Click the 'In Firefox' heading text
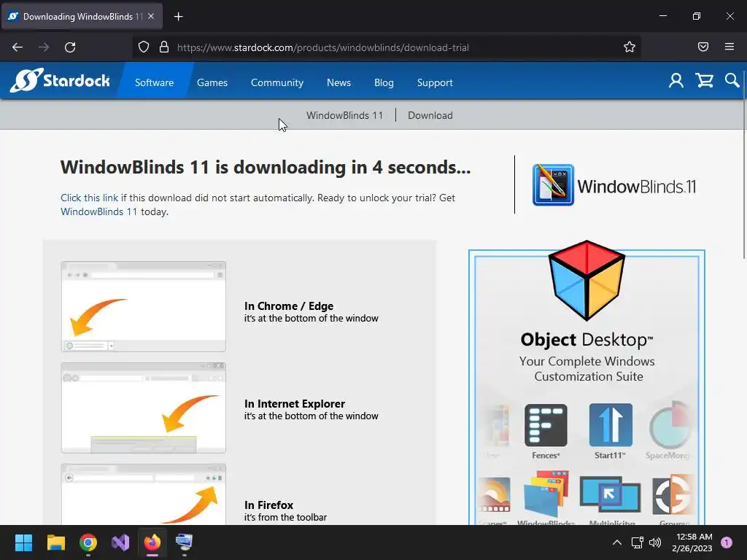The width and height of the screenshot is (747, 560). coord(268,505)
